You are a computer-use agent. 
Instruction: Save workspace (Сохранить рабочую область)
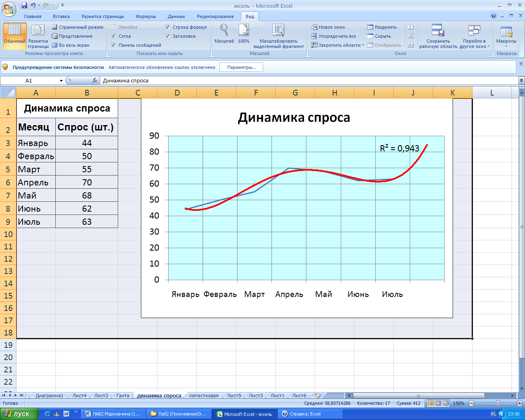438,36
